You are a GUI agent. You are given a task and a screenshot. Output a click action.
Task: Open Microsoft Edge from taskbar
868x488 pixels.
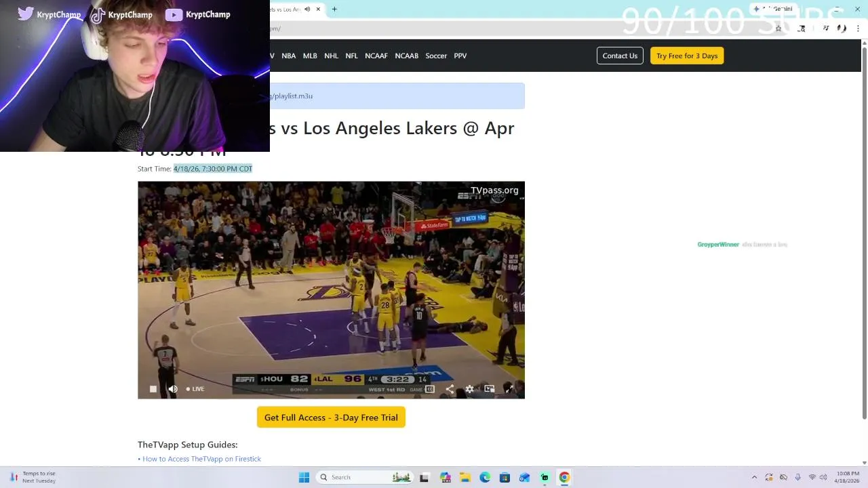pyautogui.click(x=485, y=478)
